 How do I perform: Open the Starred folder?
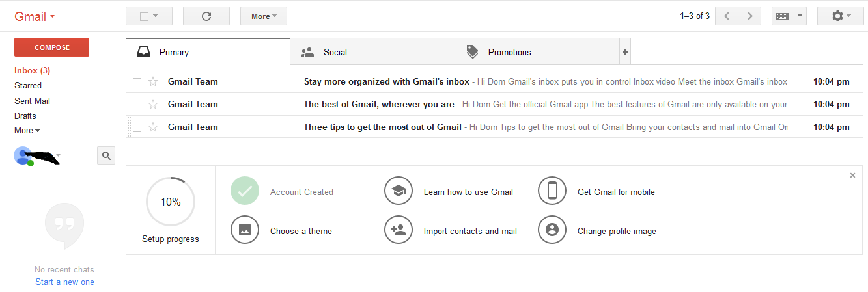tap(28, 85)
